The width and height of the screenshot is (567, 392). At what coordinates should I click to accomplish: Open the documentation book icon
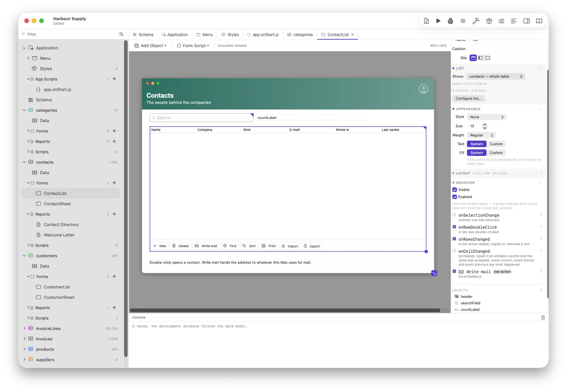pos(539,21)
